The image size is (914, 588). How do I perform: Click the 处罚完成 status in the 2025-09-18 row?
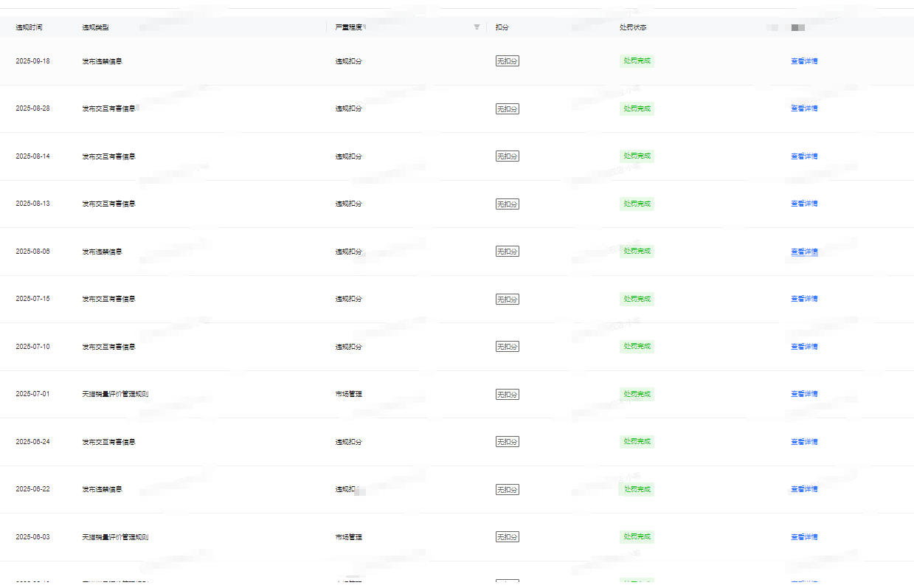tap(637, 61)
